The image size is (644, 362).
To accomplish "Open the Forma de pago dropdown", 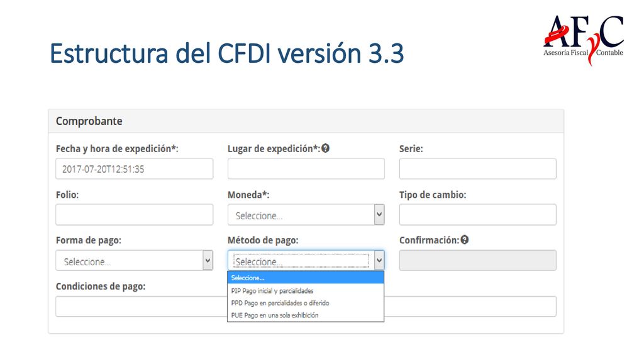I will click(135, 261).
